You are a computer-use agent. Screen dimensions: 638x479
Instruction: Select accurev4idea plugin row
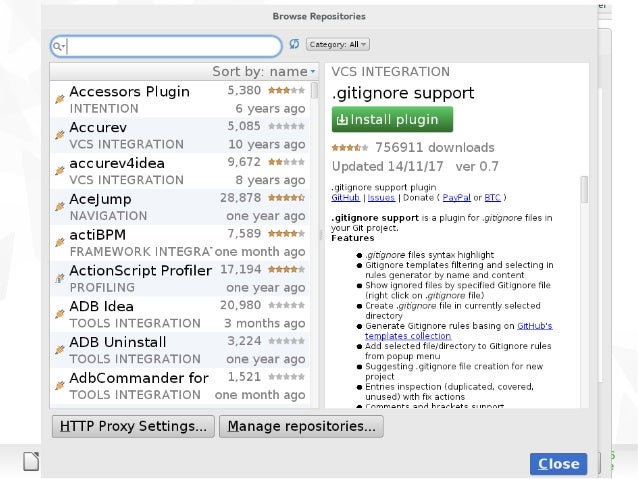(x=179, y=171)
